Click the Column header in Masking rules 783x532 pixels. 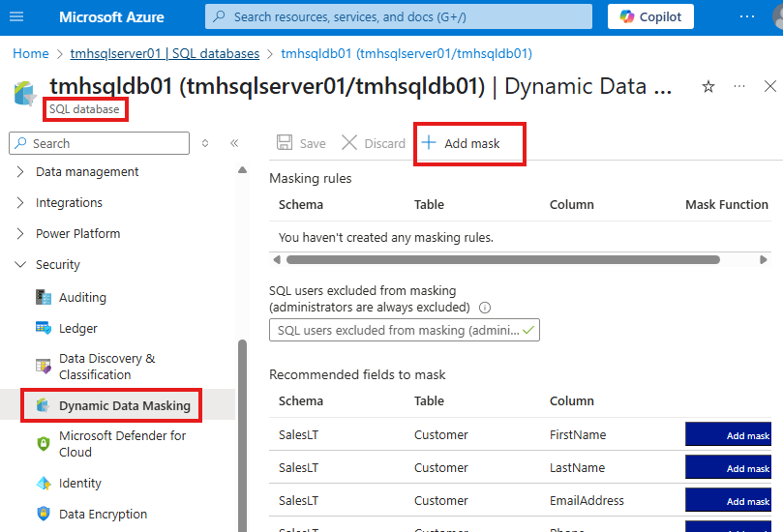pyautogui.click(x=572, y=205)
